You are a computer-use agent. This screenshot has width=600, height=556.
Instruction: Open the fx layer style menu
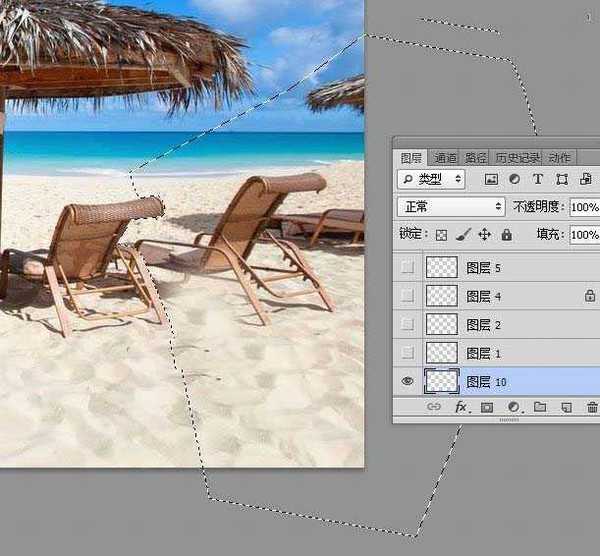coord(461,408)
